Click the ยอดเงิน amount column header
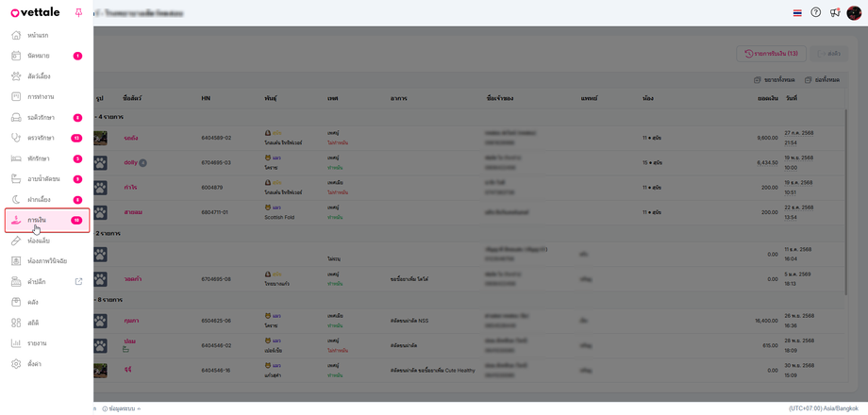The width and height of the screenshot is (868, 415). (767, 98)
